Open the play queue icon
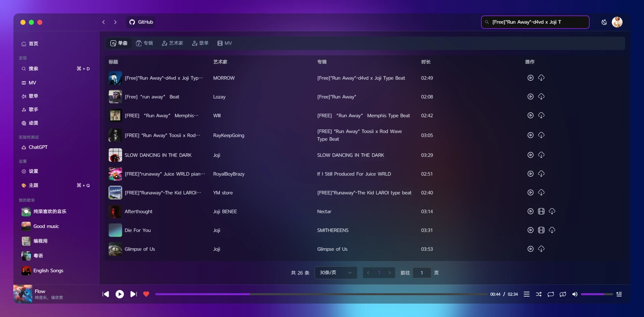The width and height of the screenshot is (644, 317). pos(619,294)
